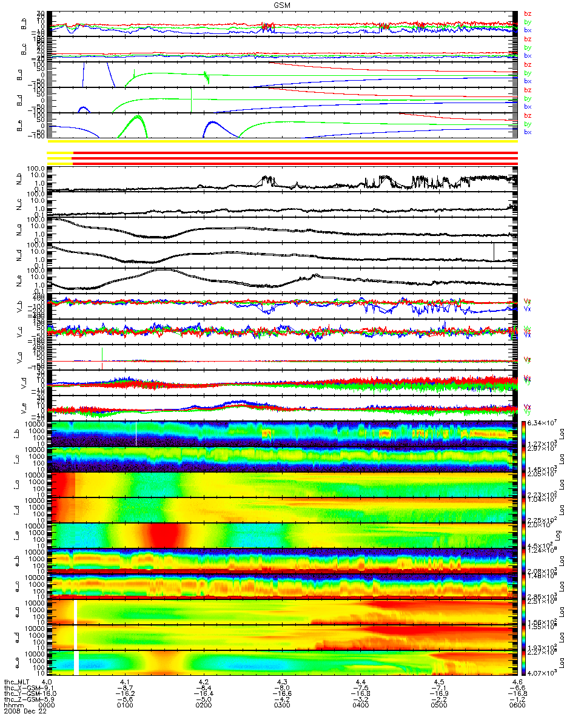The height and width of the screenshot is (728, 564).
Task: Click the Z-GSM value -3.2
Action: (x=361, y=701)
